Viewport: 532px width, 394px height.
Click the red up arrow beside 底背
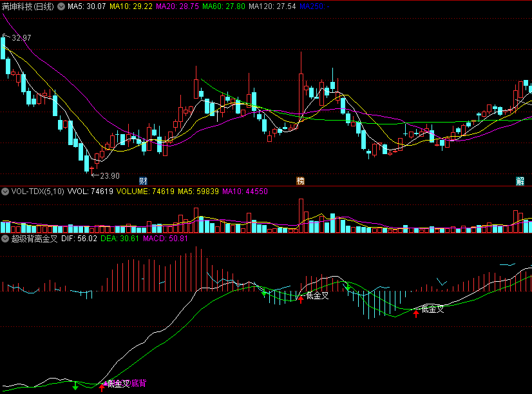click(102, 387)
